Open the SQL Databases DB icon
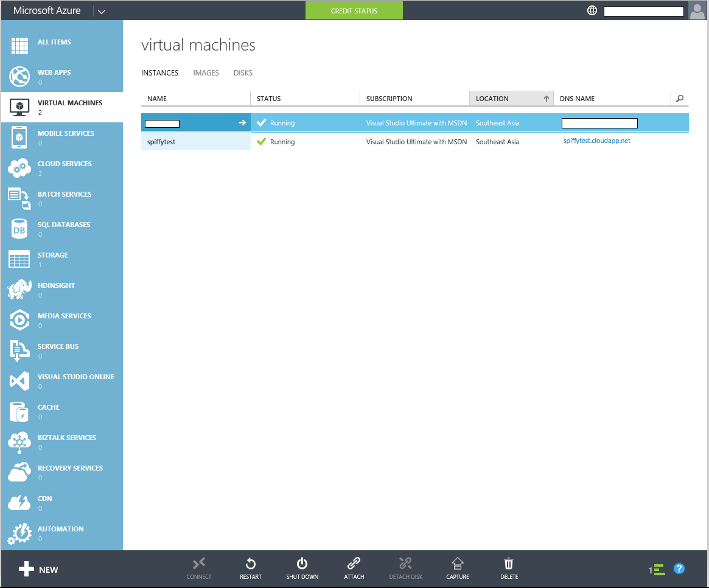Screen dimensions: 709x588 pos(19,229)
